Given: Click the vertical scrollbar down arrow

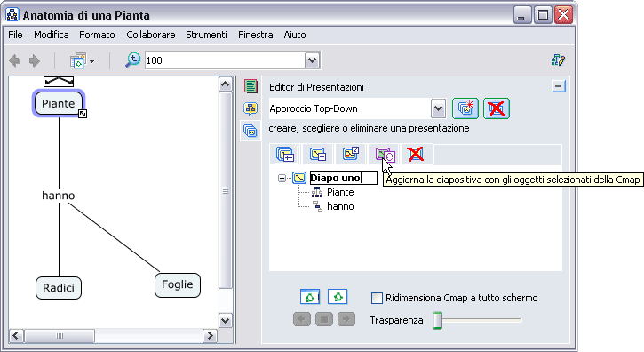Looking at the screenshot, I should pyautogui.click(x=225, y=320).
